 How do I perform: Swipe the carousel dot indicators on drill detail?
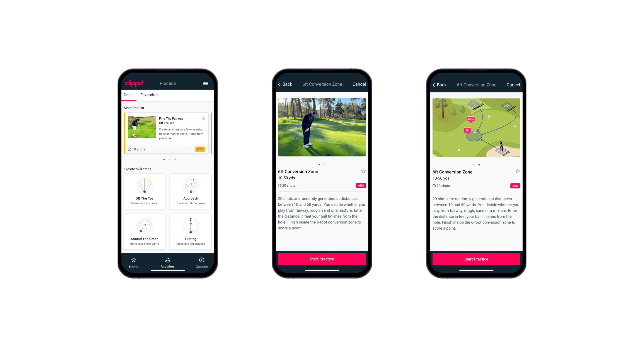(x=323, y=164)
